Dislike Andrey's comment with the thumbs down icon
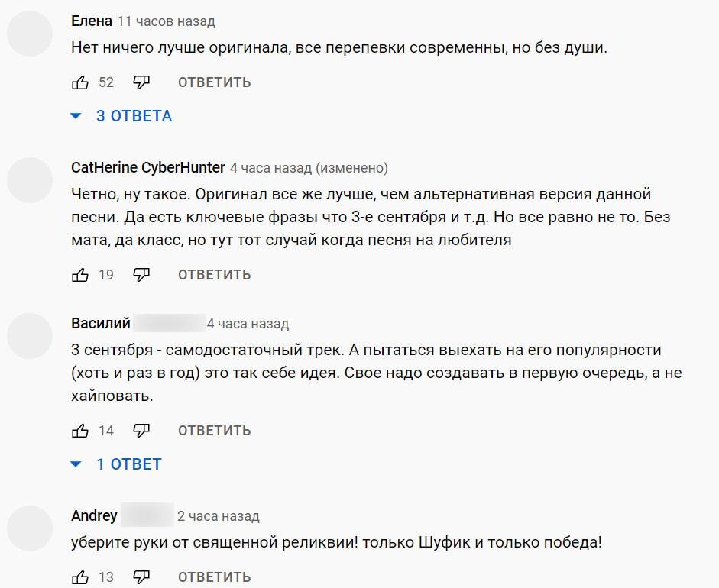The width and height of the screenshot is (719, 588). click(x=141, y=577)
